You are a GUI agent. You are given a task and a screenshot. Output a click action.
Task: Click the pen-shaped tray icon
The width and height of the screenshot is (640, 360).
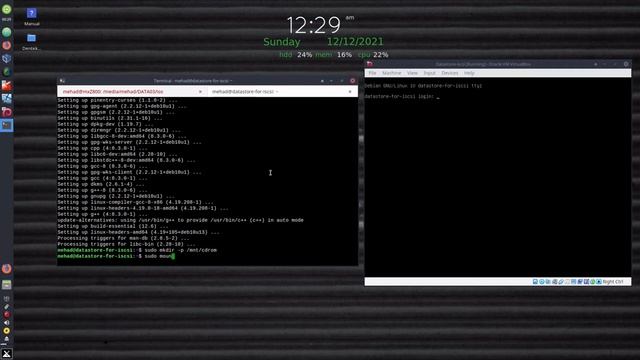7,307
